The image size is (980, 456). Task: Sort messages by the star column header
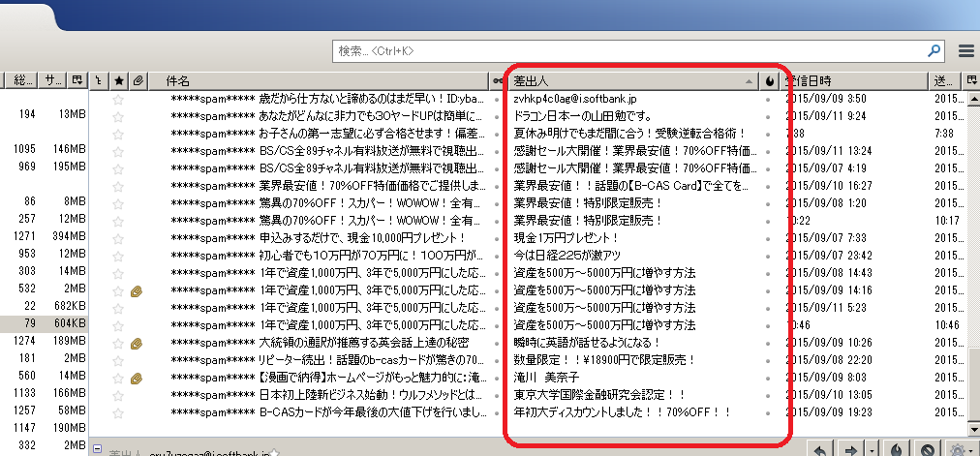coord(119,80)
